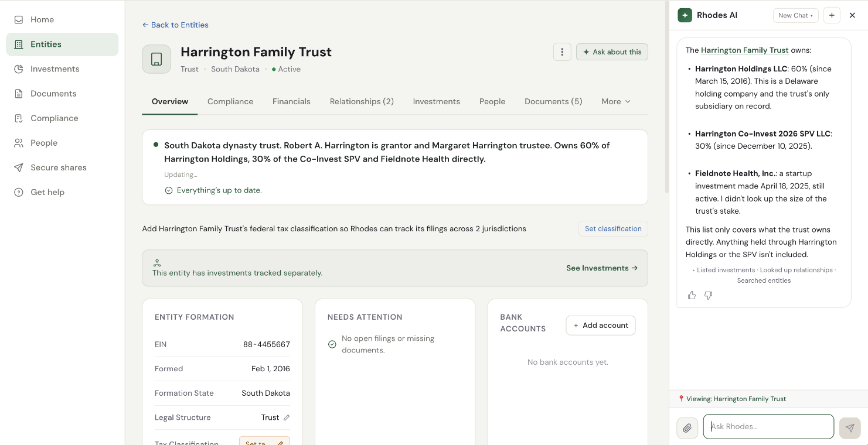Click the Ask about this button
Image resolution: width=868 pixels, height=445 pixels.
pyautogui.click(x=612, y=52)
